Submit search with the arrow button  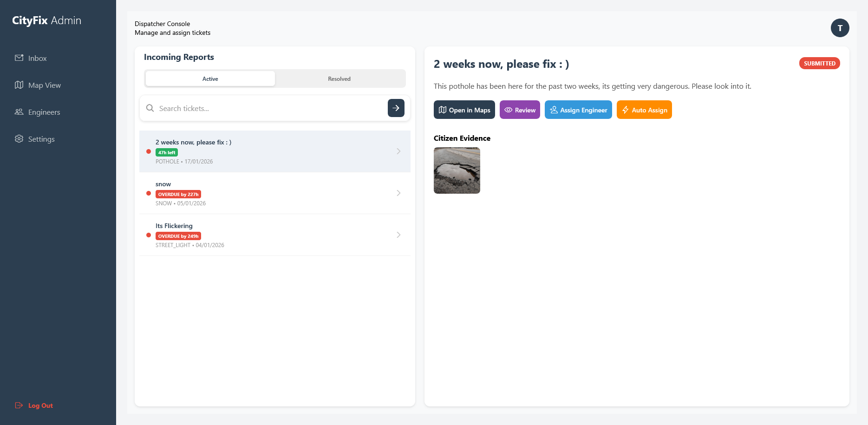pos(396,108)
